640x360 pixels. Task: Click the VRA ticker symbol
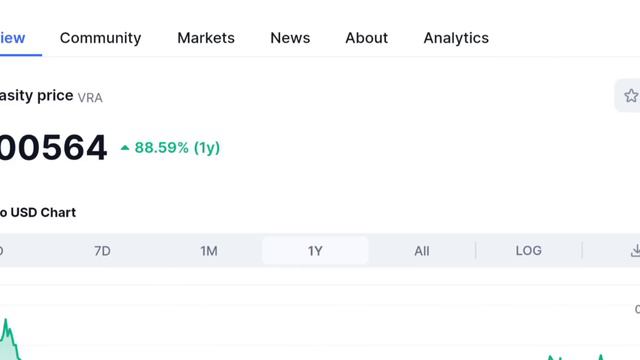pos(90,98)
